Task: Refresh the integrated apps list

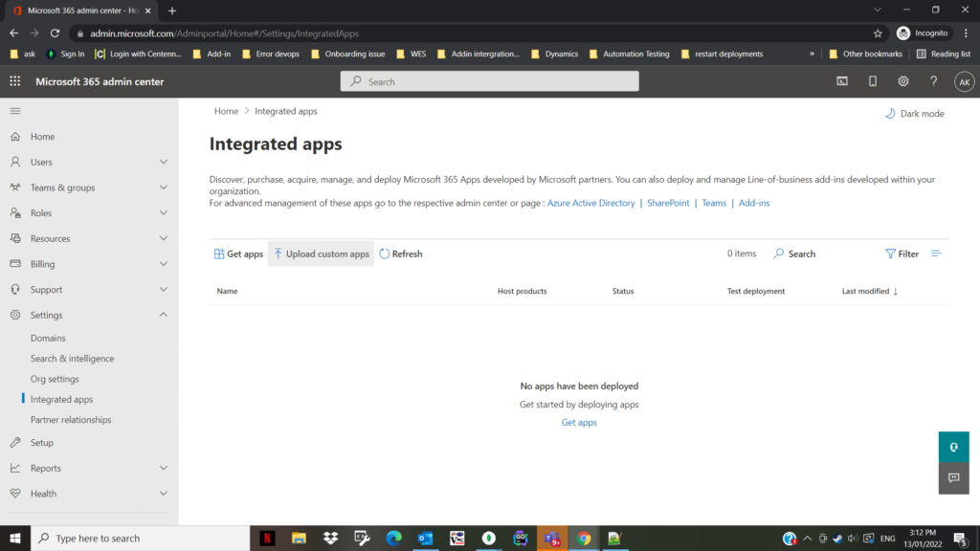Action: [401, 253]
